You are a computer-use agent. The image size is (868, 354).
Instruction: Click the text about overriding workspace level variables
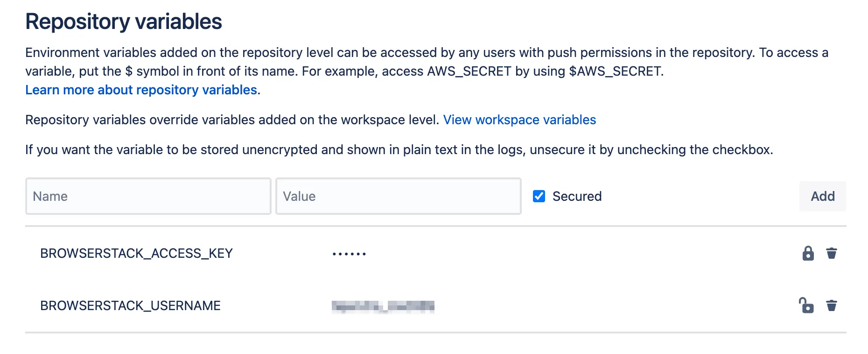click(232, 120)
